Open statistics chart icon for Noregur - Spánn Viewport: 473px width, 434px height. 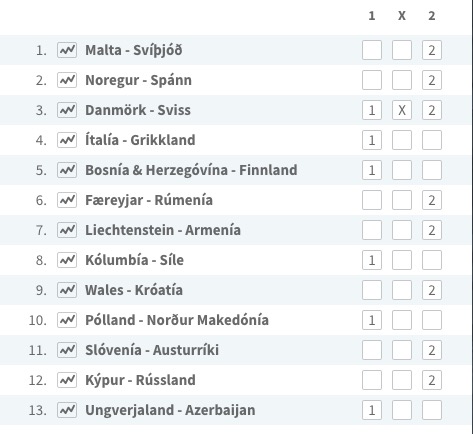pos(67,80)
